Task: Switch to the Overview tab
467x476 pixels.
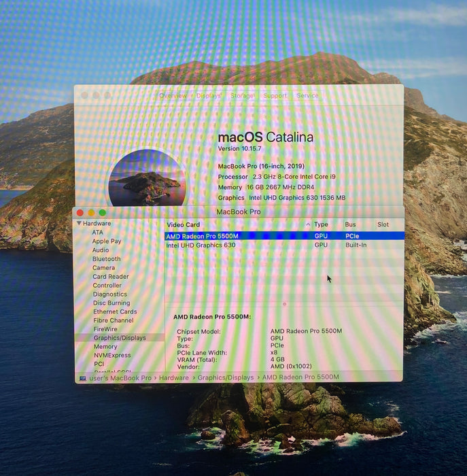Action: click(x=173, y=96)
